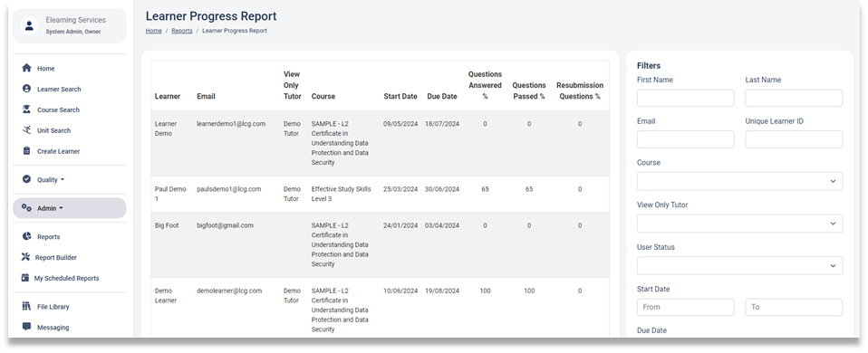
Task: Go to Course Search
Action: [x=58, y=110]
